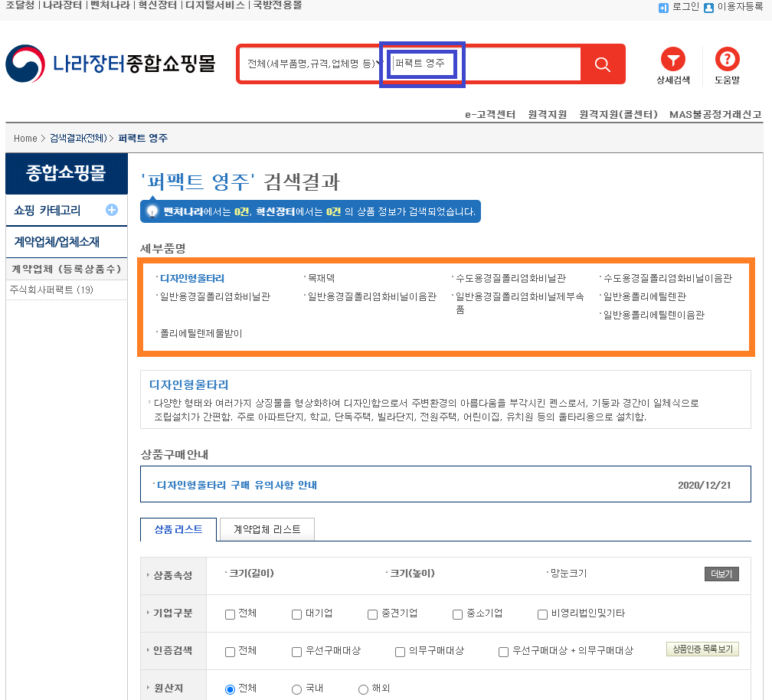Click 일반용경질폴리염화비닐제부속품 link

[x=519, y=303]
